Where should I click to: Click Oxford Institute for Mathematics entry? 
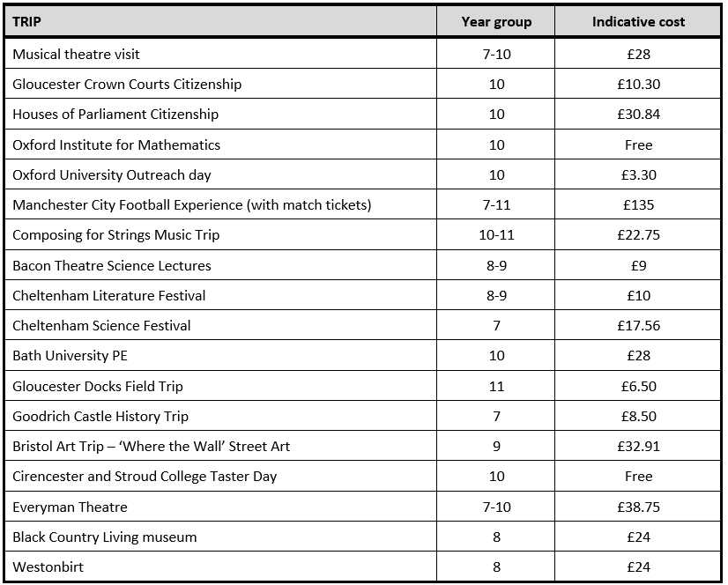pyautogui.click(x=116, y=144)
